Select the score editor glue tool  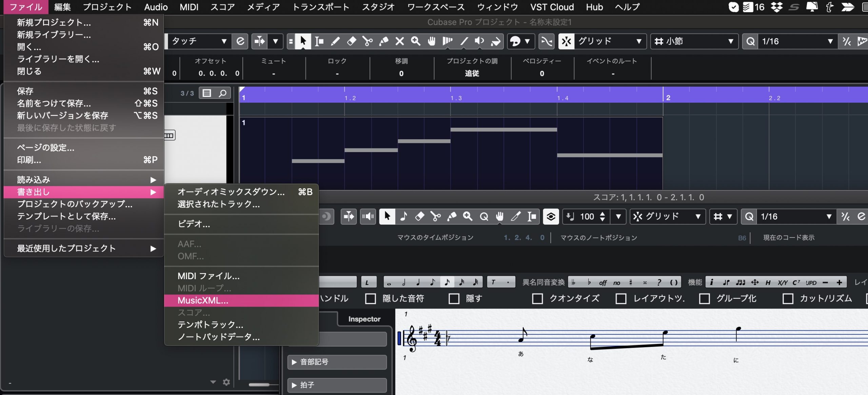[452, 216]
